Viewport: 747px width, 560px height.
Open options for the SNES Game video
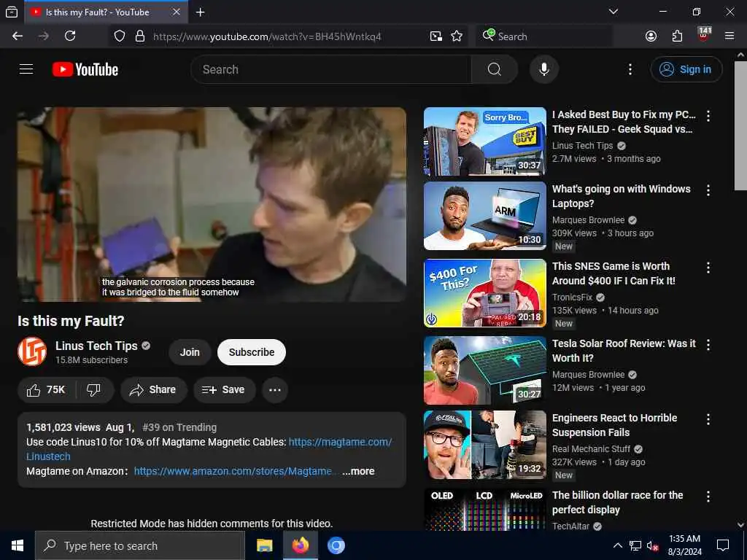pos(708,268)
